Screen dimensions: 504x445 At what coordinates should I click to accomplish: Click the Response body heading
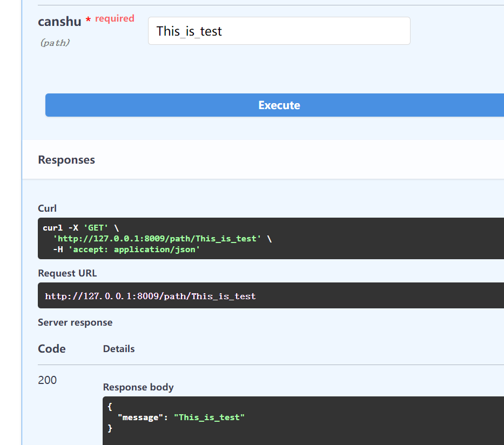pos(138,387)
